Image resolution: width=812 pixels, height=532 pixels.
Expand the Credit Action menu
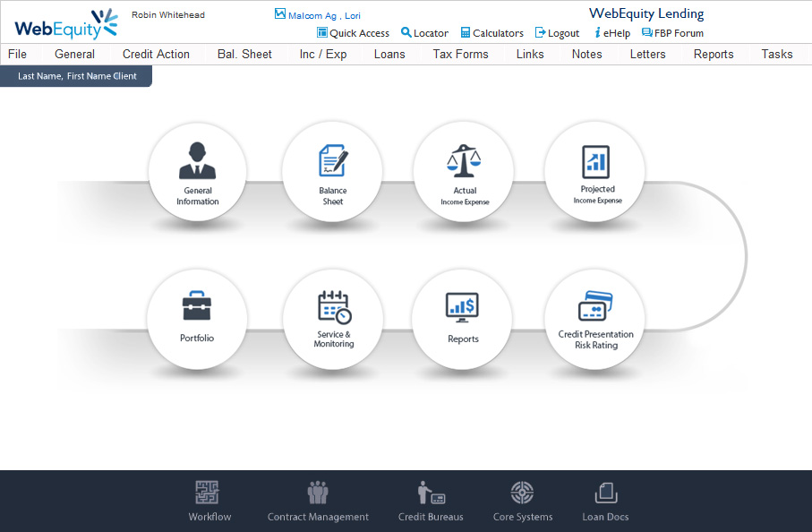(156, 55)
